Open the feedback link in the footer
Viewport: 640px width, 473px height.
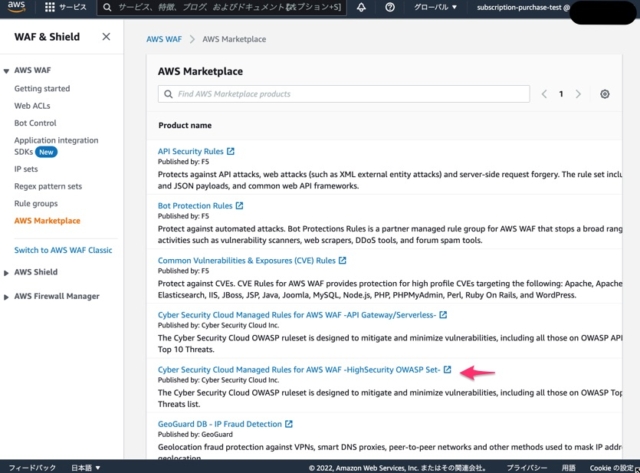click(32, 468)
